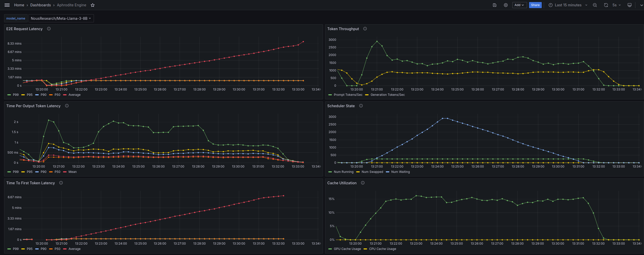Viewport: 644px width, 255px height.
Task: Go to Home breadcrumb
Action: tap(19, 5)
